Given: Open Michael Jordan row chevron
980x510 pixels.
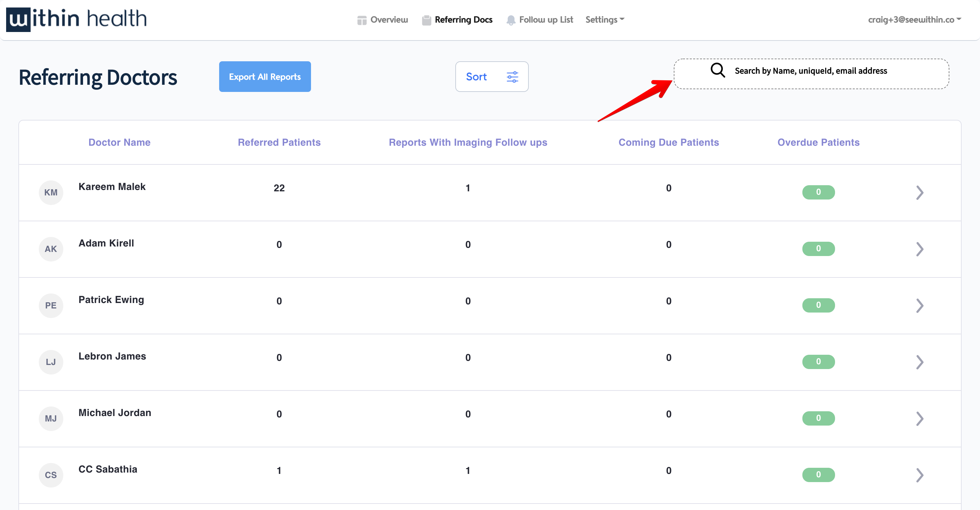Looking at the screenshot, I should click(919, 419).
